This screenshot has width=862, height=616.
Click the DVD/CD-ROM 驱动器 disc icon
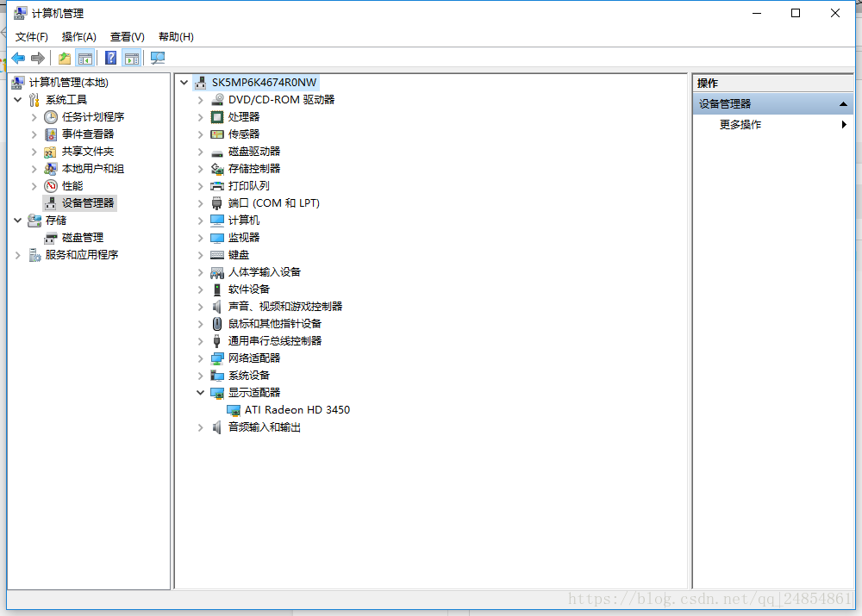coord(218,99)
